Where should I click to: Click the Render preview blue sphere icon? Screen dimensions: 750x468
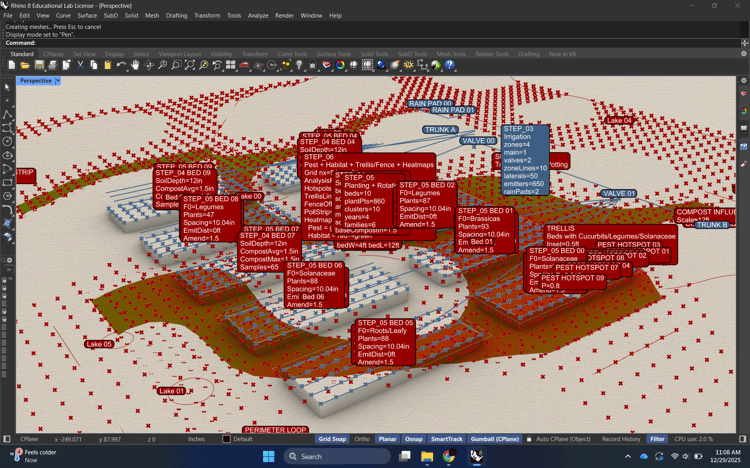click(381, 65)
